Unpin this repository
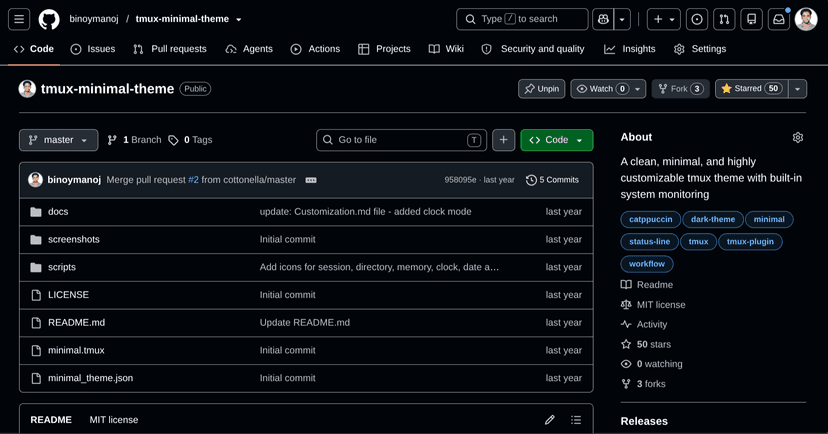Screen dimensions: 828x434 point(542,89)
